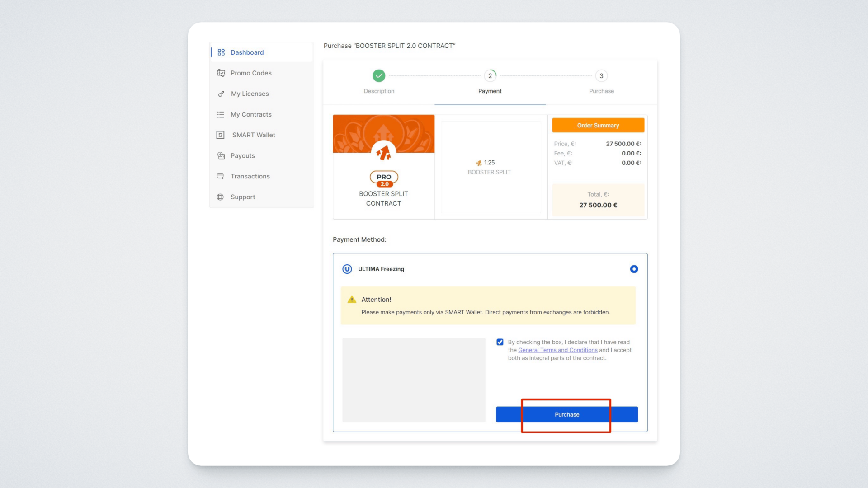This screenshot has height=488, width=868.
Task: Click the Promo Codes ticket icon
Action: [x=221, y=73]
